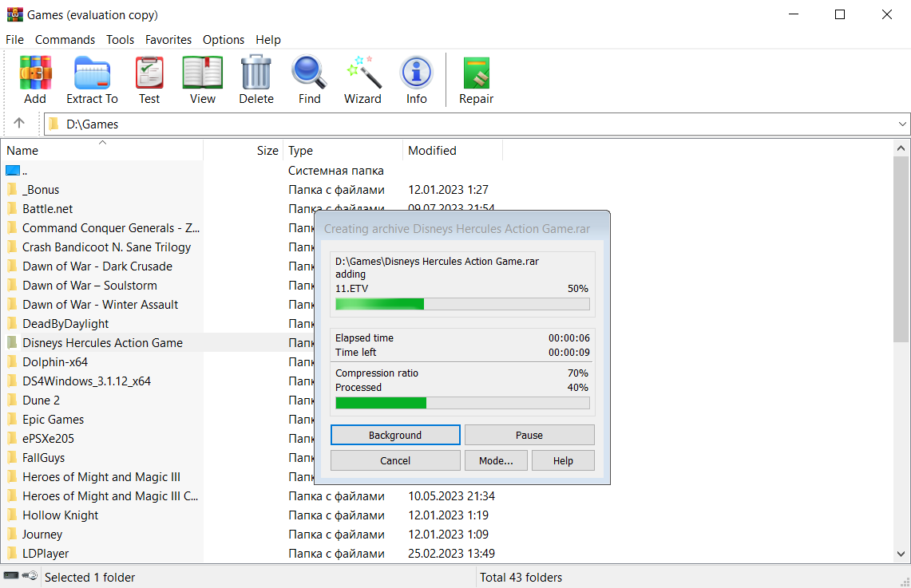Select Heroes of Might and Magic III
This screenshot has height=588, width=911.
(x=101, y=477)
